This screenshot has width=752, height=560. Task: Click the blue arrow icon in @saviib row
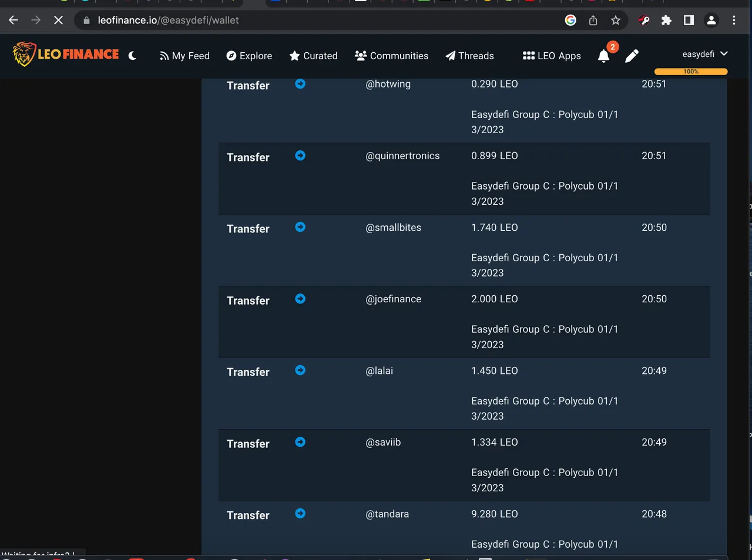pyautogui.click(x=300, y=442)
